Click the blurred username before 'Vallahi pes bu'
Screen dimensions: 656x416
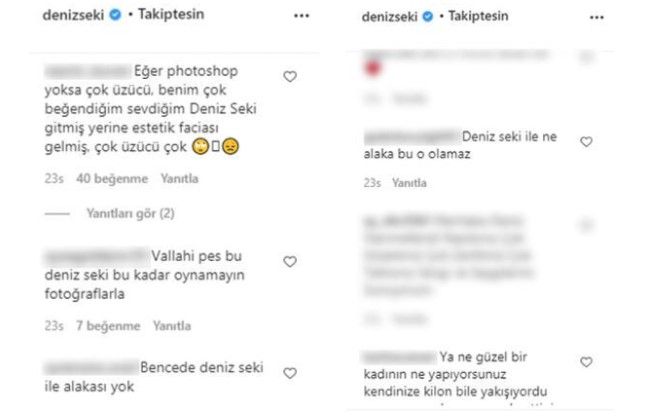point(97,257)
